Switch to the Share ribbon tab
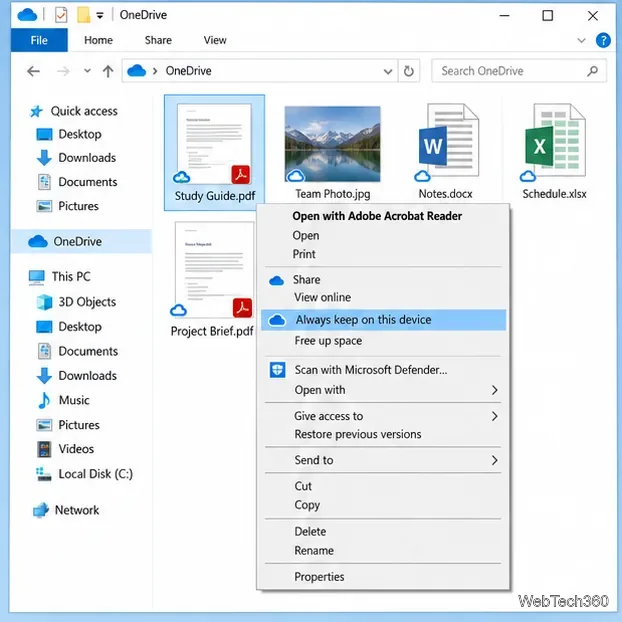 tap(158, 40)
